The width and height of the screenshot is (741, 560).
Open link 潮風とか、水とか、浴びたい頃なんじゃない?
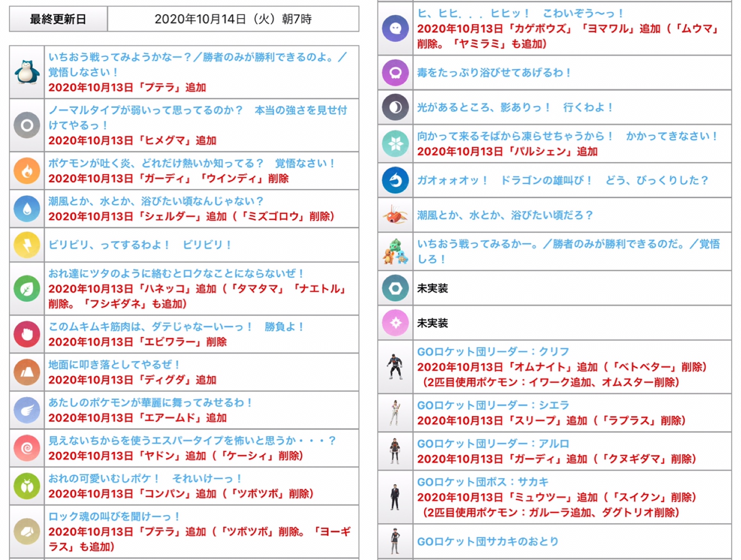pyautogui.click(x=156, y=201)
